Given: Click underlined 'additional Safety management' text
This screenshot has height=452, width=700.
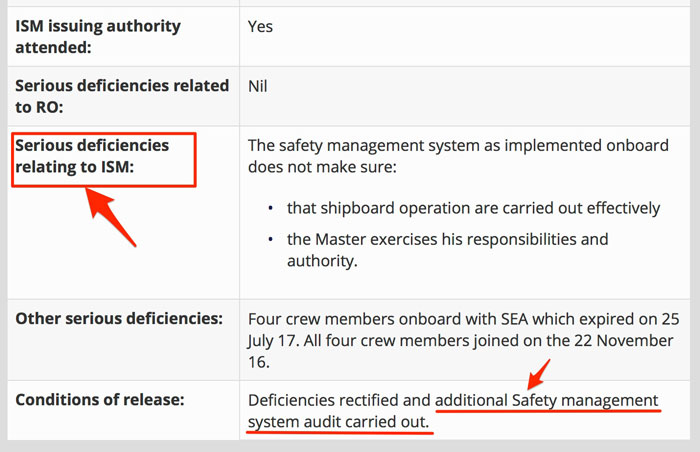Looking at the screenshot, I should pos(547,401).
